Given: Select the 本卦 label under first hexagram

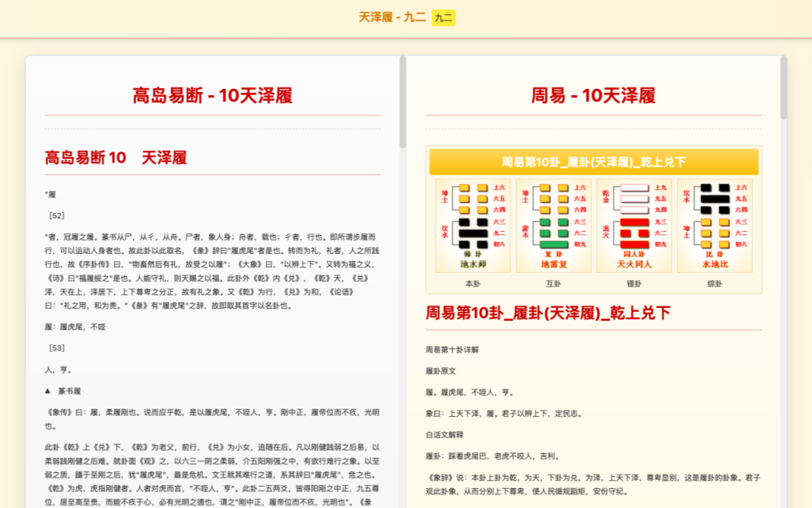Looking at the screenshot, I should tap(473, 283).
